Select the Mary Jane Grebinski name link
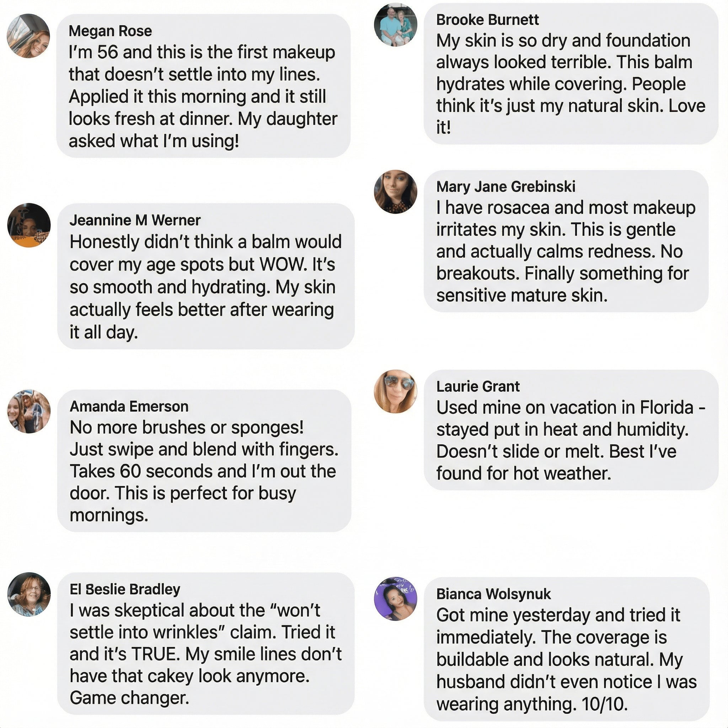This screenshot has height=728, width=728. (506, 187)
